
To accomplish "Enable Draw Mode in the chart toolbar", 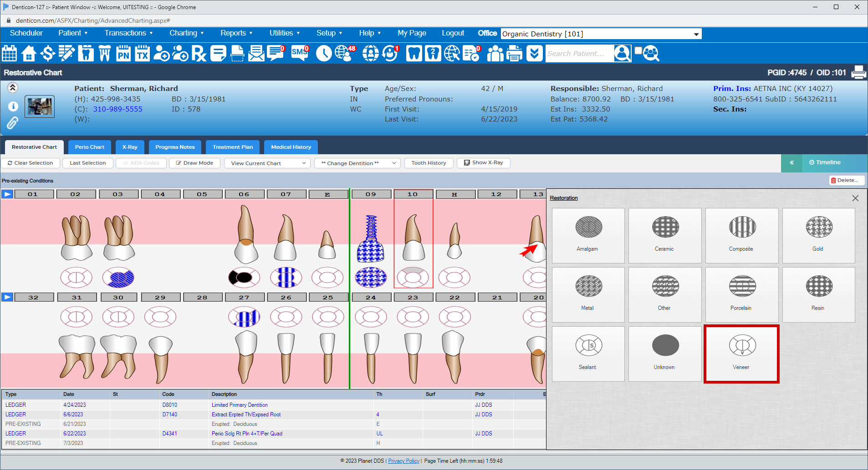I will (x=194, y=163).
